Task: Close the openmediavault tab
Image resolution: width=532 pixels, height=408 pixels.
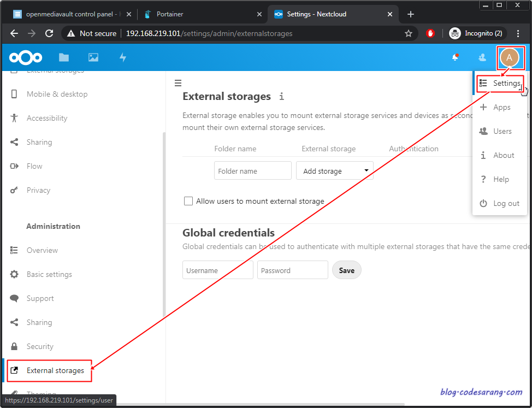Action: click(x=128, y=14)
